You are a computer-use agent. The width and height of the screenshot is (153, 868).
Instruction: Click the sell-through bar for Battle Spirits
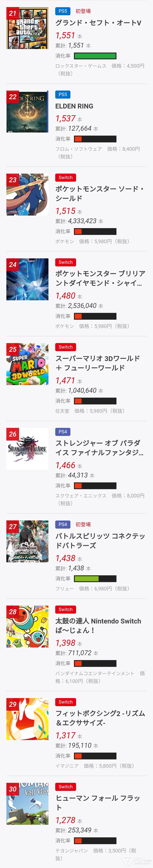coord(95,579)
